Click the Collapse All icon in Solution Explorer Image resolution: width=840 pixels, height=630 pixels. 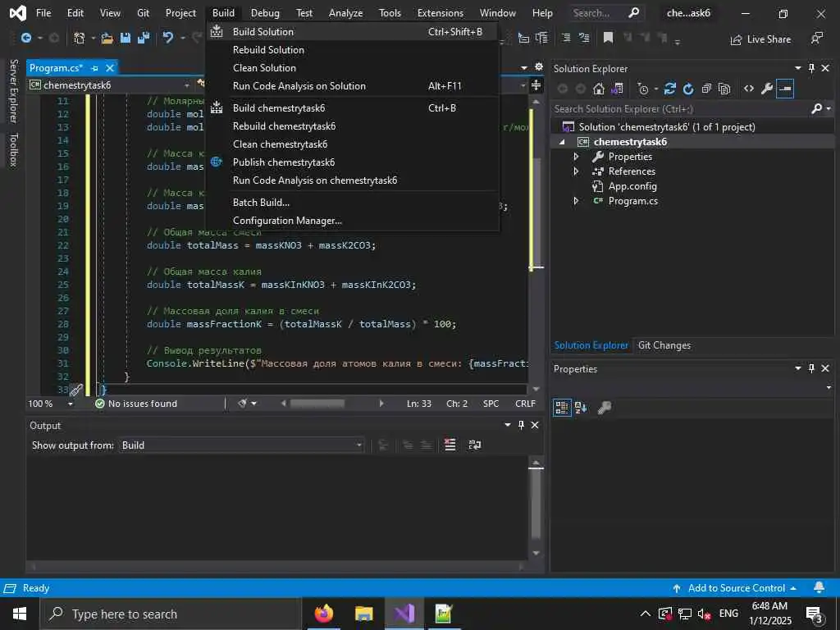pos(706,89)
